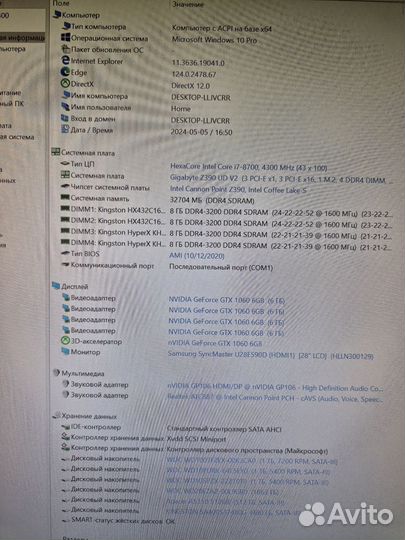405x540 pixels.
Task: Click the Монитор icon in Дисплей section
Action: [x=65, y=351]
